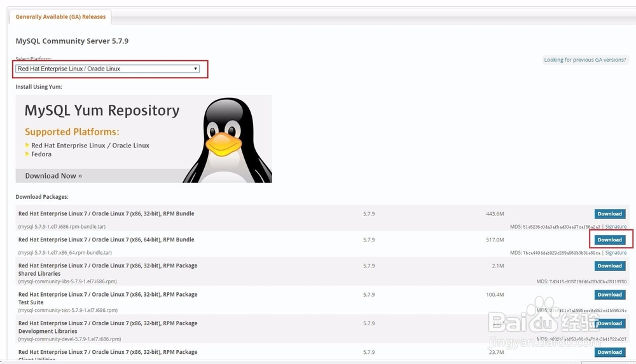Click the 443.6M size value
The width and height of the screenshot is (636, 364).
[x=495, y=213]
